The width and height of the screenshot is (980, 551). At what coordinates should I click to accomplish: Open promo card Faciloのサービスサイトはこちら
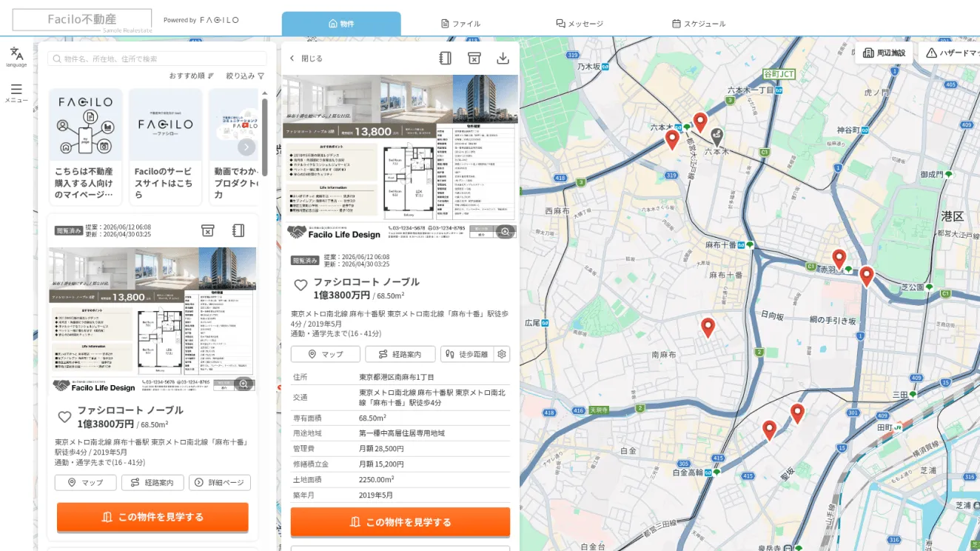[166, 147]
